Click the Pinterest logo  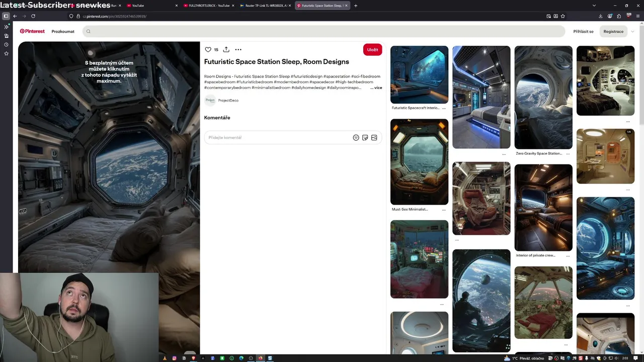32,31
